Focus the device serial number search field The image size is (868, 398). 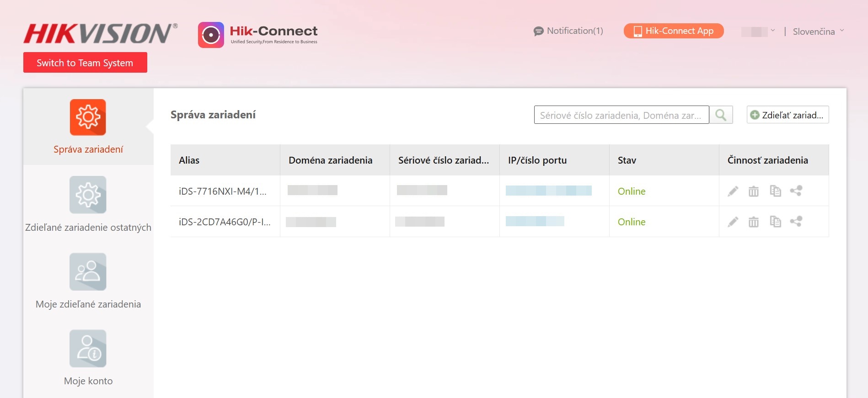point(621,115)
